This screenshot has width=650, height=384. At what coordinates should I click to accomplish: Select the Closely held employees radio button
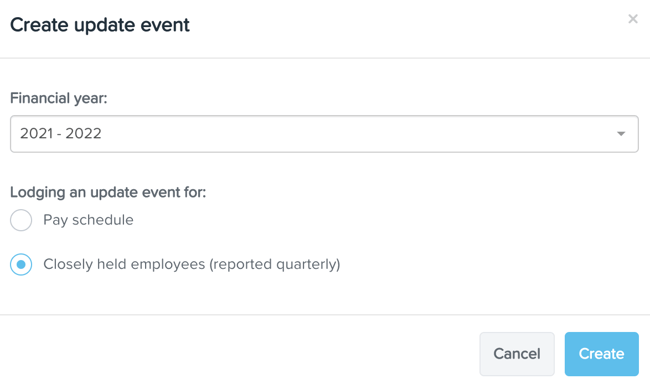pos(21,264)
